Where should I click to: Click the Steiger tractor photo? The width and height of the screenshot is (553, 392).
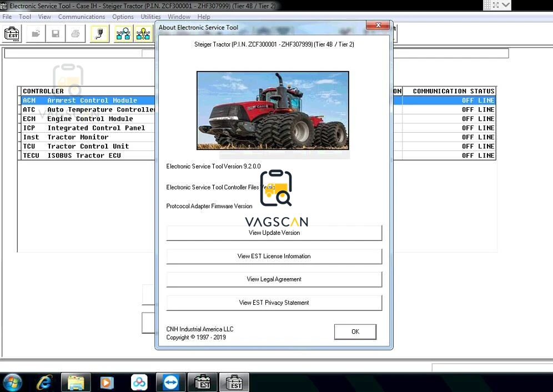(273, 110)
